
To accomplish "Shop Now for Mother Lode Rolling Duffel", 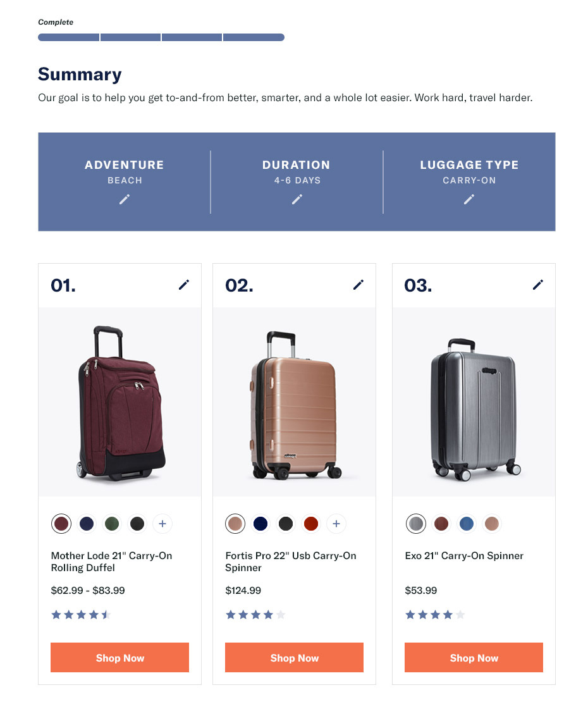I will [x=119, y=658].
